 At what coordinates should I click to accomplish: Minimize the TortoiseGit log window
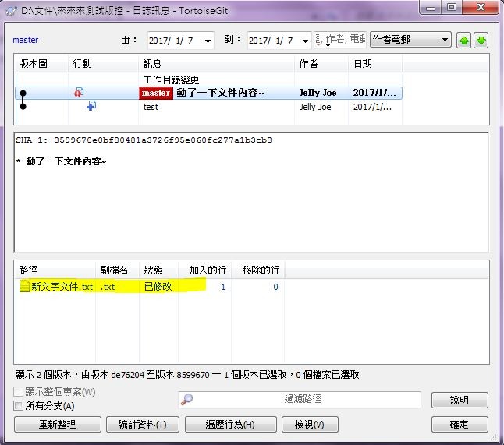pyautogui.click(x=431, y=7)
